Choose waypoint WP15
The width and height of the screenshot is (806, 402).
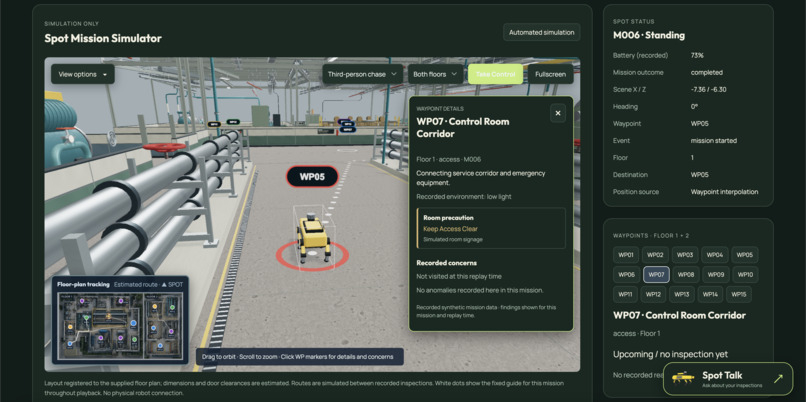pos(739,294)
